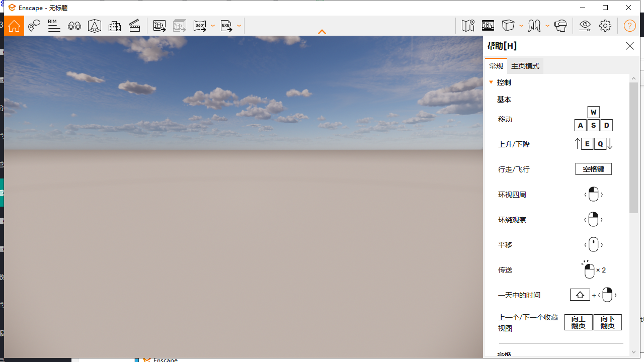Screen dimensions: 644x362
Task: Toggle fly mode with the wings icon
Action: (x=534, y=26)
